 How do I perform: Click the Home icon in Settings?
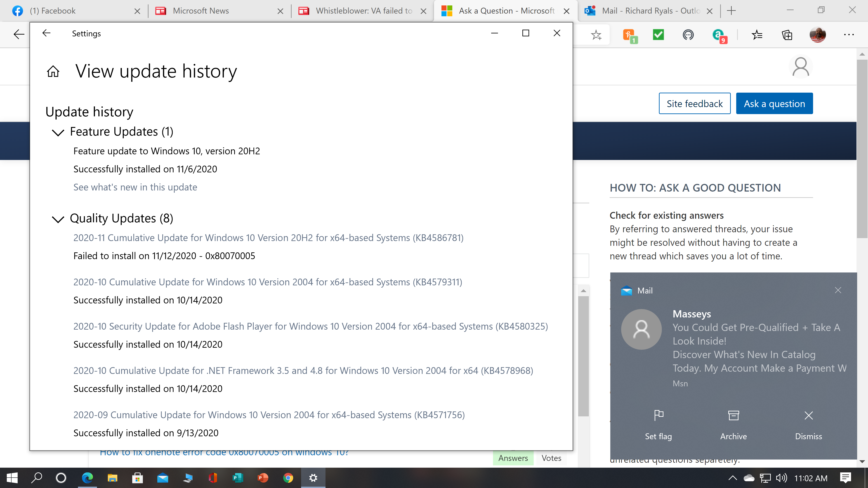pyautogui.click(x=53, y=71)
